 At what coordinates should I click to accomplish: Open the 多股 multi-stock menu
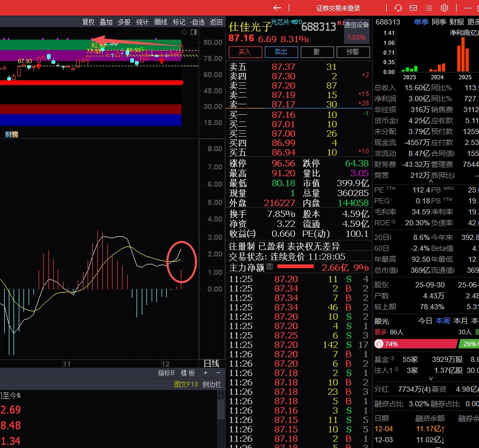[125, 22]
